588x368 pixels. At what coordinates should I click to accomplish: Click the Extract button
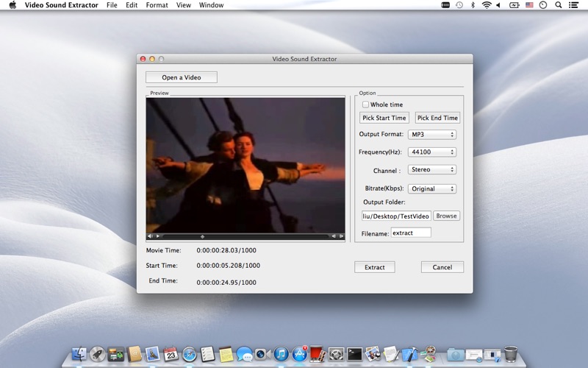375,267
